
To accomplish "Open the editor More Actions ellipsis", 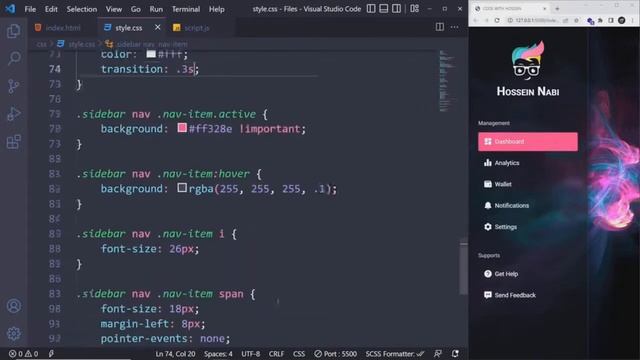I will pos(454,27).
